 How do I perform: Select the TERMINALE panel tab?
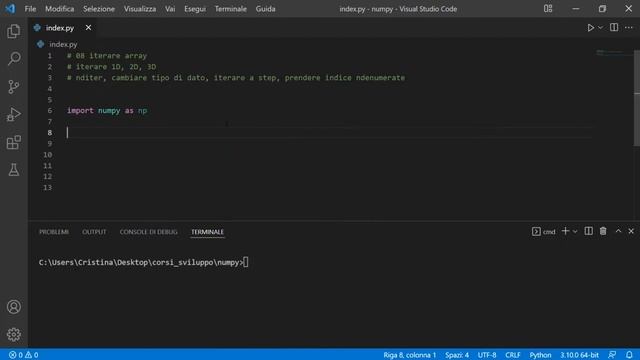click(207, 232)
